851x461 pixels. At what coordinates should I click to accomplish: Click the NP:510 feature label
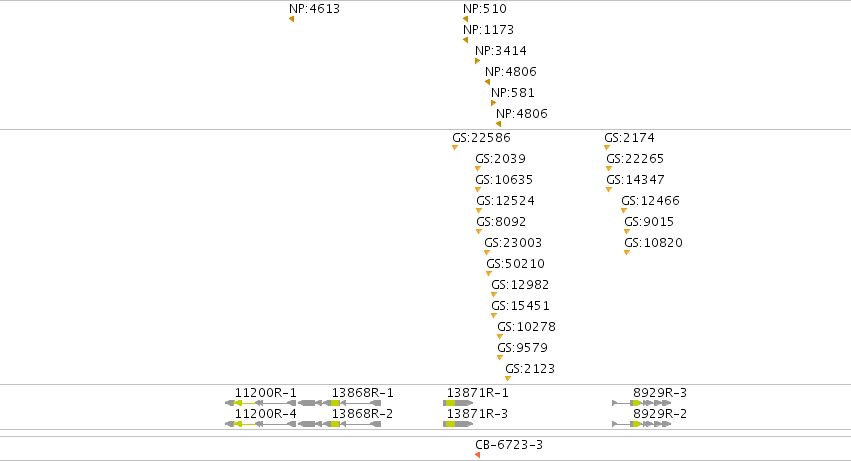485,9
